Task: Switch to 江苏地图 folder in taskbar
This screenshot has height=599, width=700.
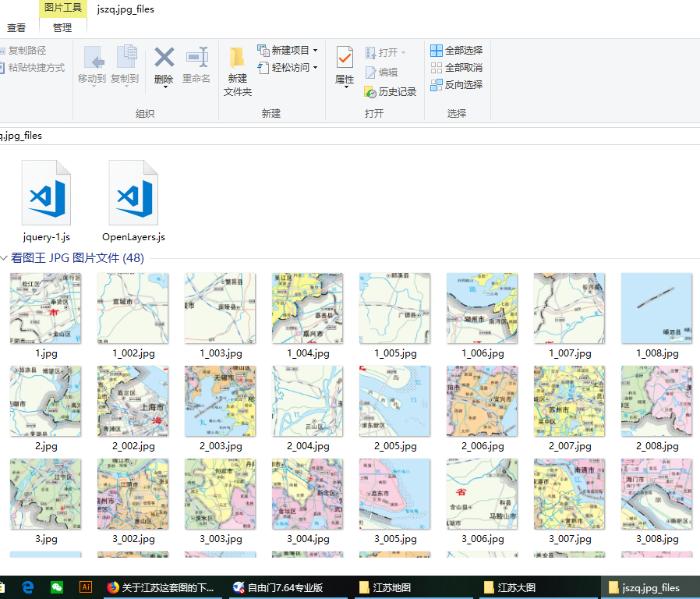Action: click(386, 587)
